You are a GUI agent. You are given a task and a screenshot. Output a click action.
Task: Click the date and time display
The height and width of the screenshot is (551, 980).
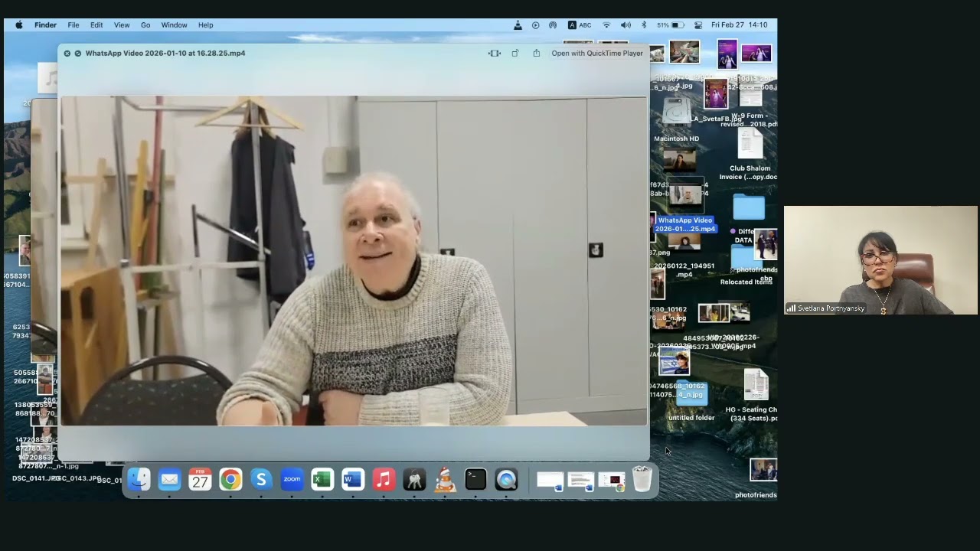point(739,24)
